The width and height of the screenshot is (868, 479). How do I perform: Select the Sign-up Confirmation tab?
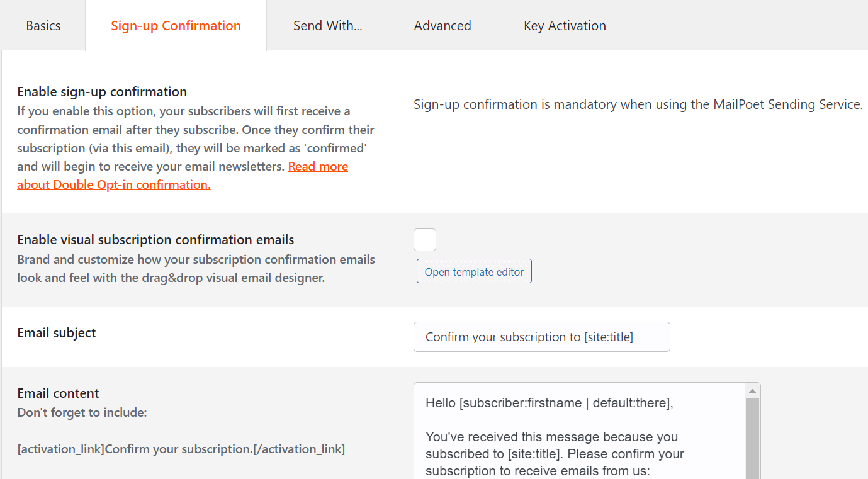[176, 25]
